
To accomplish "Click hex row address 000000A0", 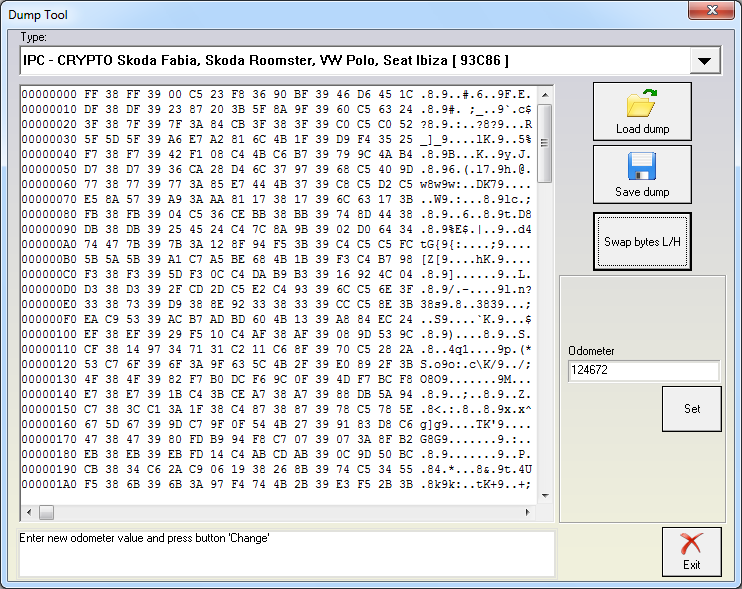I will [x=49, y=245].
